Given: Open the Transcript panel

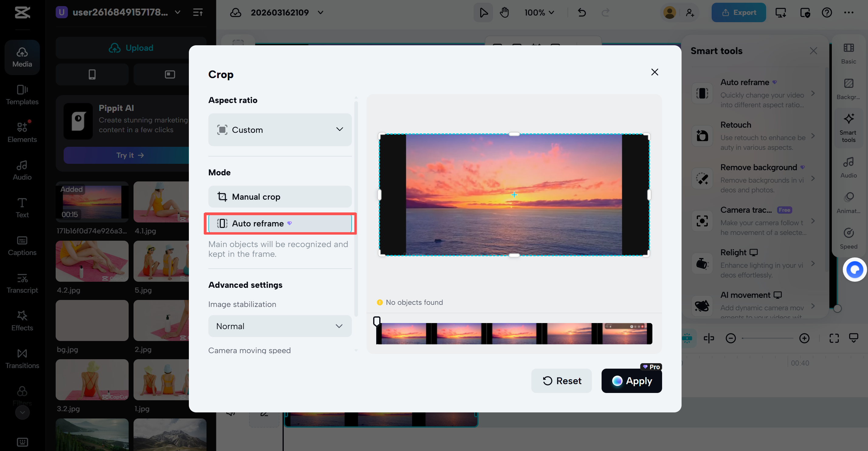Looking at the screenshot, I should point(22,283).
